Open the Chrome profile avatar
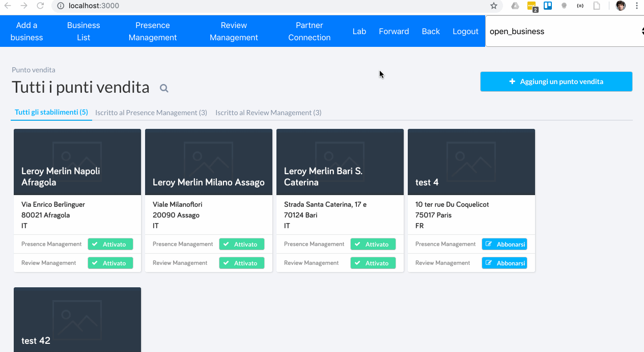This screenshot has height=352, width=644. coord(621,6)
